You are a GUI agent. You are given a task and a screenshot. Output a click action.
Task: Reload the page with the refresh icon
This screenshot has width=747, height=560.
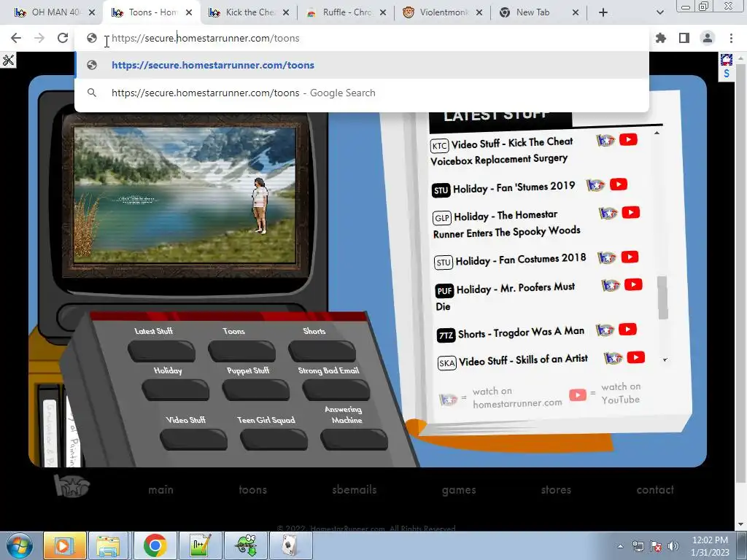pos(63,38)
